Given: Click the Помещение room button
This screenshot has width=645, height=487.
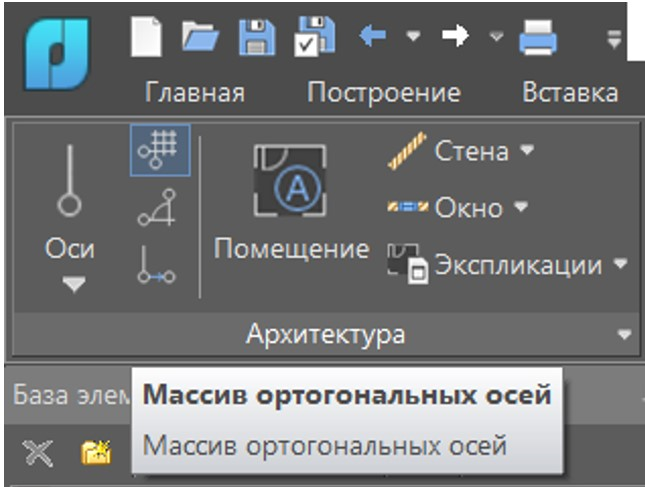Looking at the screenshot, I should click(291, 202).
